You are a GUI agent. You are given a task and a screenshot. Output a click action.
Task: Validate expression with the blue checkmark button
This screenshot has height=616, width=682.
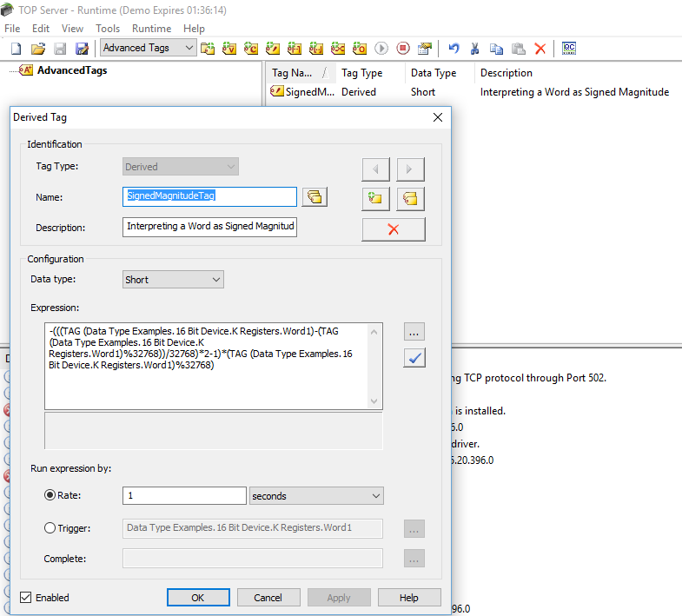click(x=414, y=357)
